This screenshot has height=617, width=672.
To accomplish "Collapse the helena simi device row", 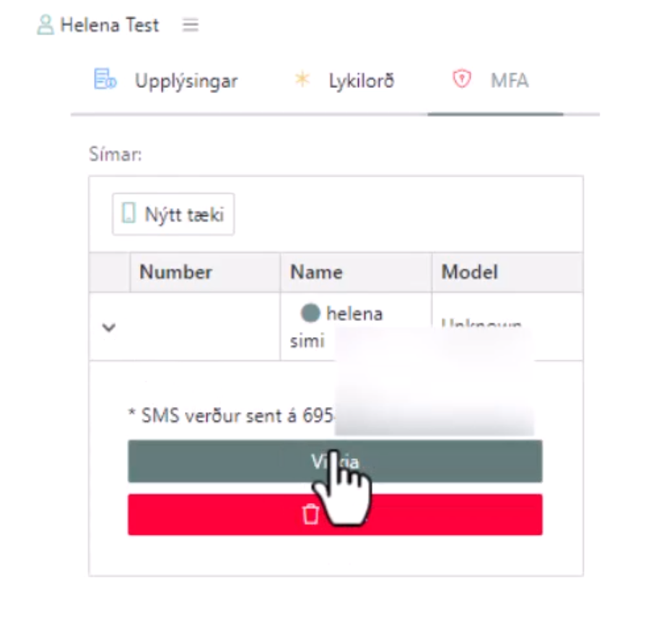I will click(109, 327).
